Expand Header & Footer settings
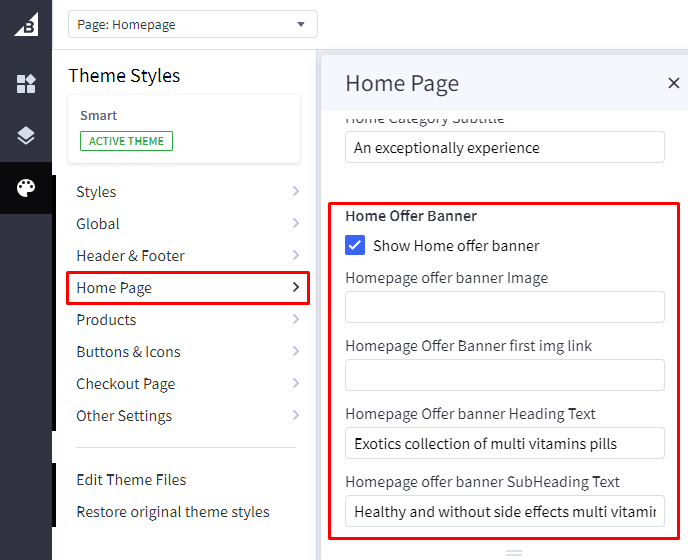Image resolution: width=688 pixels, height=560 pixels. [x=187, y=256]
